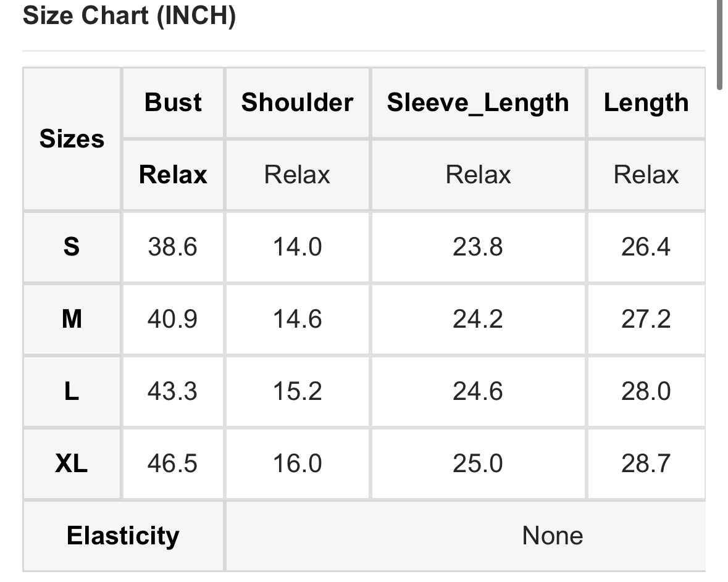The height and width of the screenshot is (582, 728).
Task: Select the Sizes header cell
Action: pos(72,139)
